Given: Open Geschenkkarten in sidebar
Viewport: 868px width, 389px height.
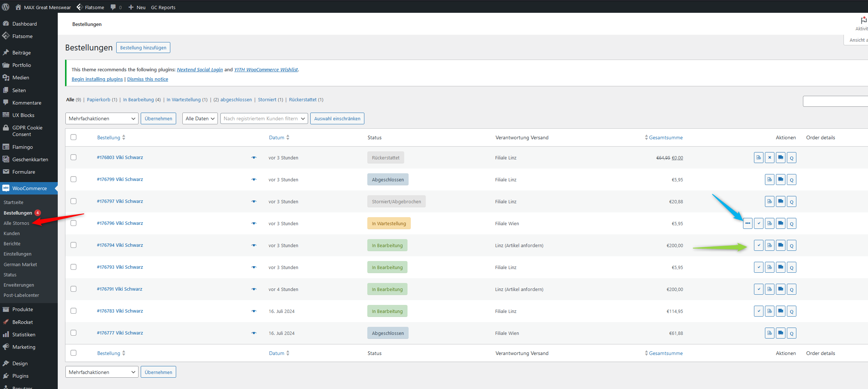Looking at the screenshot, I should point(30,159).
